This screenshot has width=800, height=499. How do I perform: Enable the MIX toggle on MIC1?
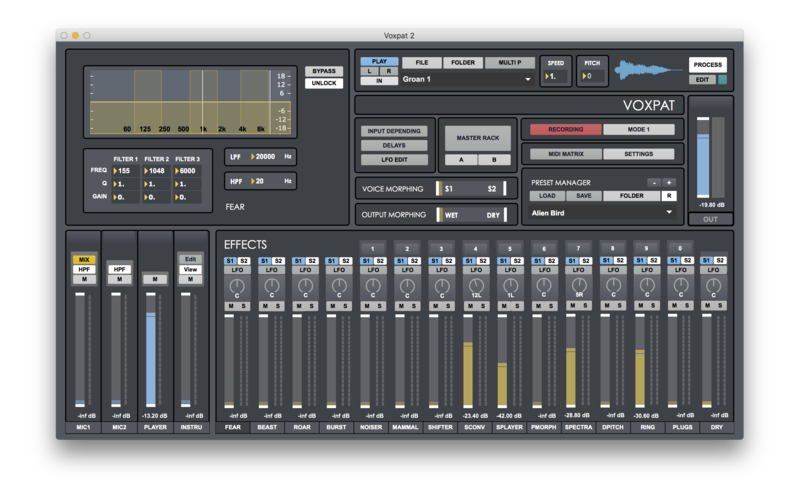[x=84, y=259]
